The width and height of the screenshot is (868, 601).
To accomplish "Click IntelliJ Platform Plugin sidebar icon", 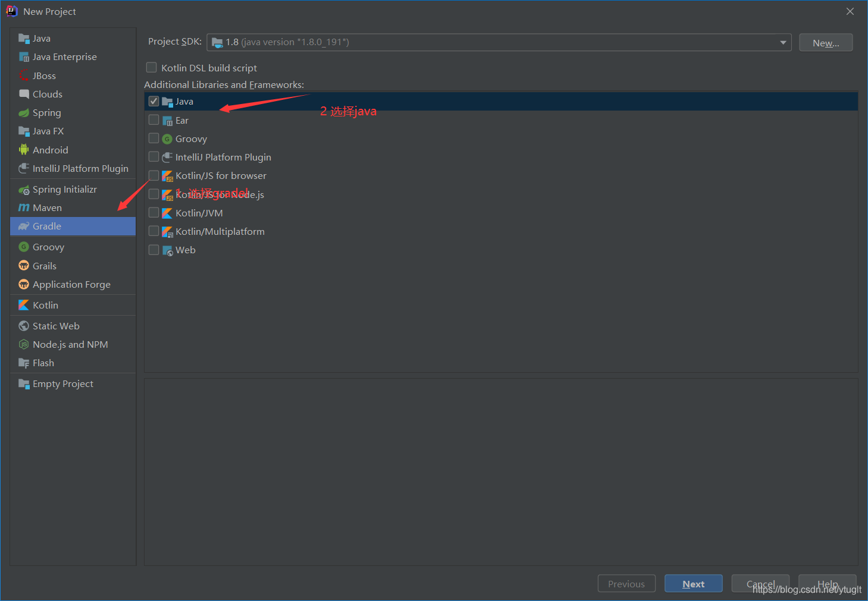I will click(24, 168).
